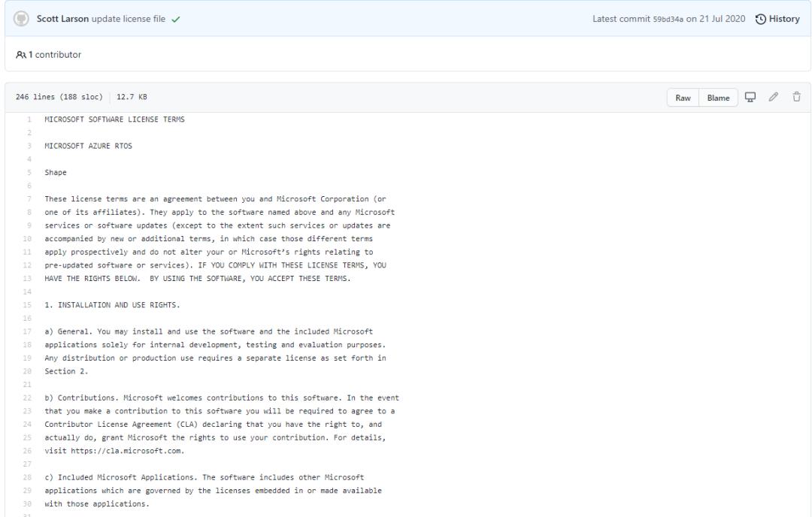The height and width of the screenshot is (517, 812).
Task: Click the green commit status checkmark
Action: (176, 20)
